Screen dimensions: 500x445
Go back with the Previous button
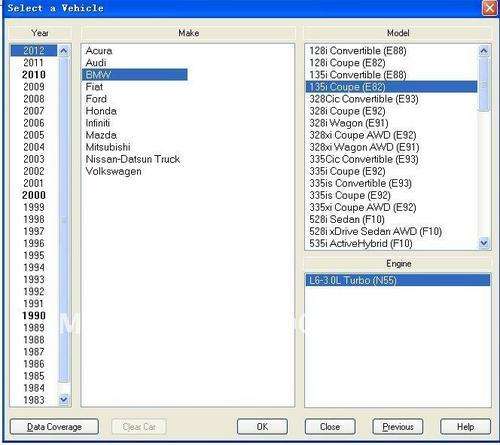click(x=398, y=427)
